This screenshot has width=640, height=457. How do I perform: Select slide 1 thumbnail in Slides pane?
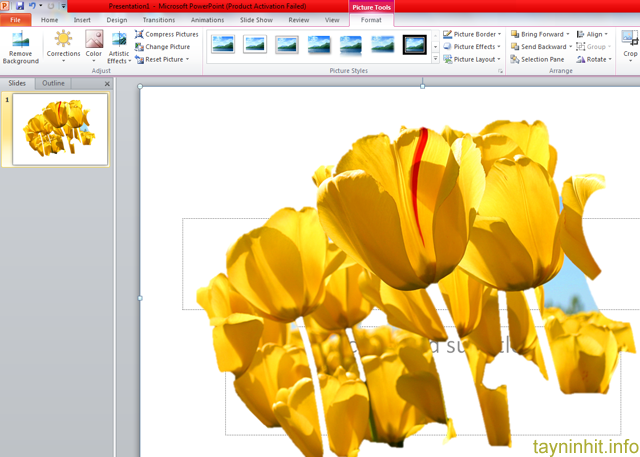[59, 130]
